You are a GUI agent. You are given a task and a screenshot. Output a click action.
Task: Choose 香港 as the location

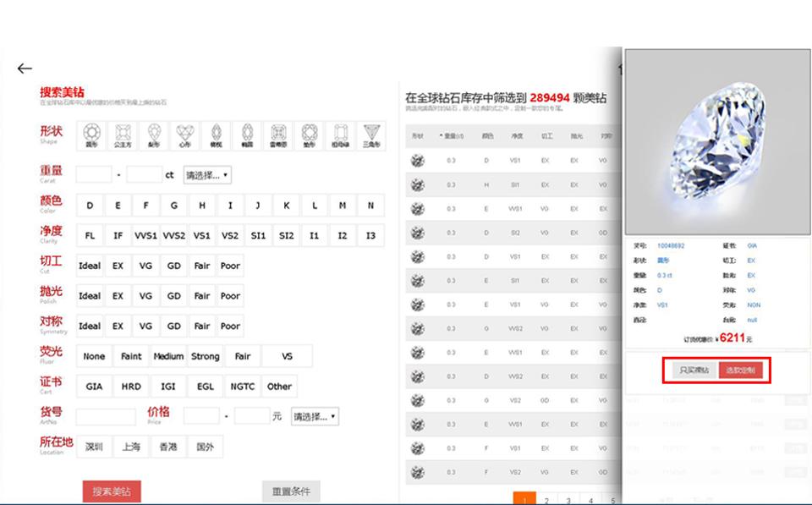[x=167, y=446]
